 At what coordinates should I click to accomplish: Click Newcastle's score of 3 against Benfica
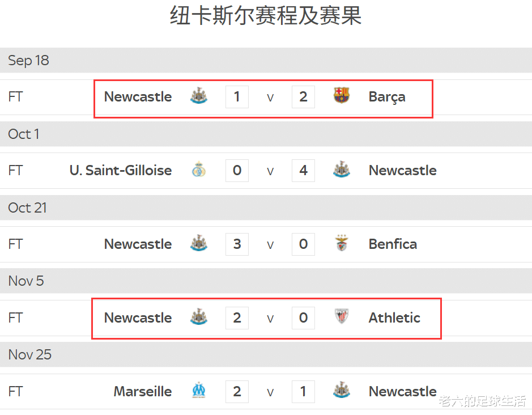(237, 244)
